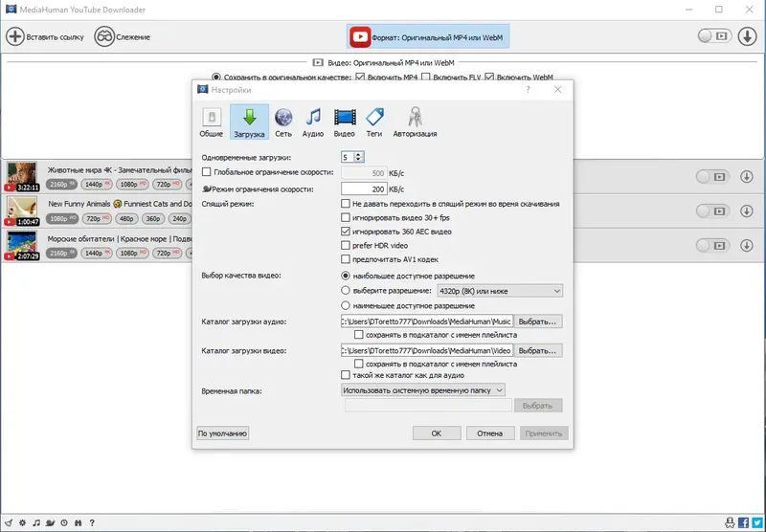
Task: Click the Морские обитатели video thumbnail
Action: pos(21,246)
